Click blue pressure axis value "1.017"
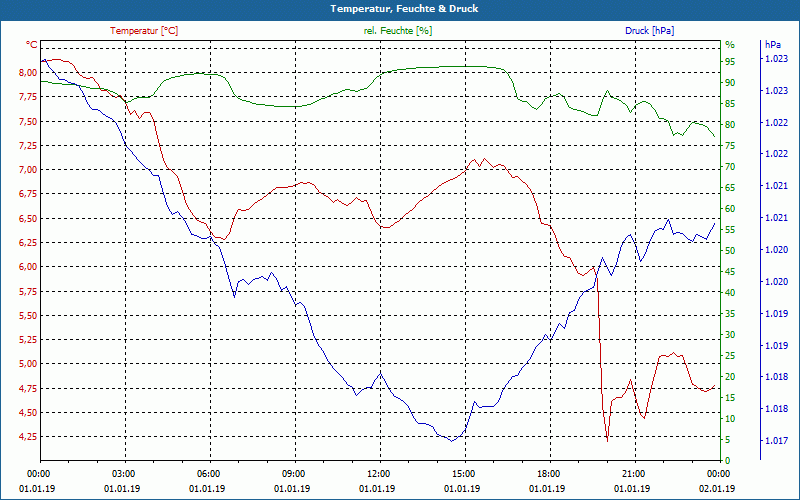Image resolution: width=800 pixels, height=500 pixels. [776, 441]
